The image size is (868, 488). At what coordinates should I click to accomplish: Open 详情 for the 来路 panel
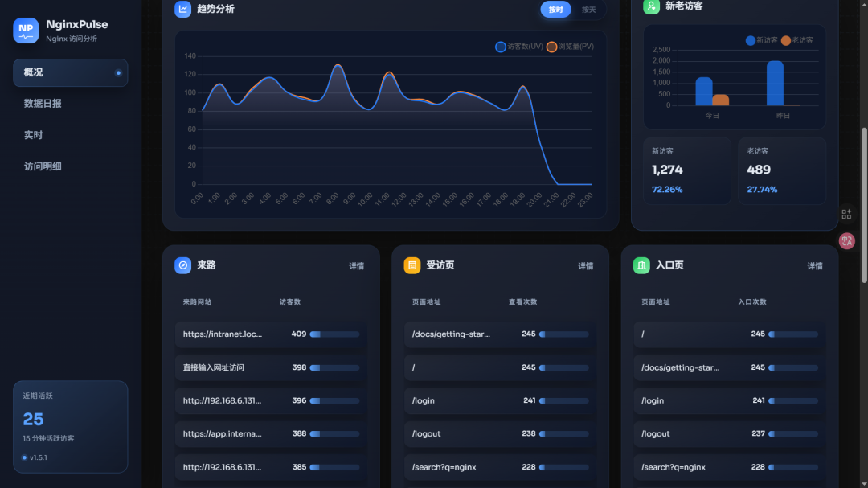click(356, 266)
